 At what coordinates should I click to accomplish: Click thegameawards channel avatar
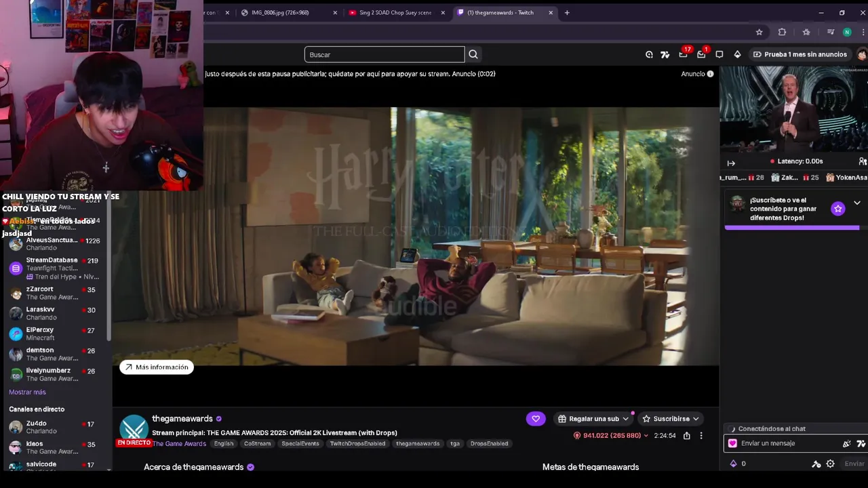point(134,428)
